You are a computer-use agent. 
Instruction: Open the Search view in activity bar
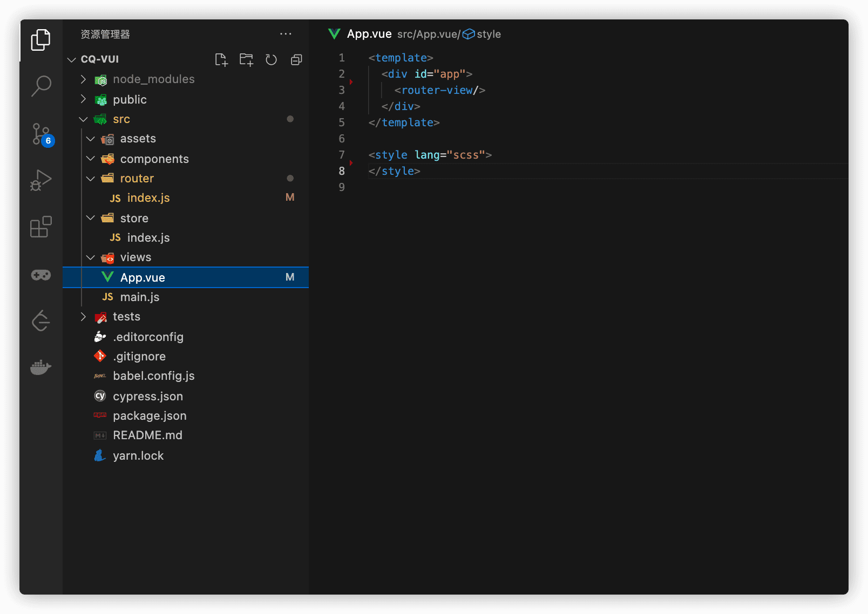tap(41, 86)
